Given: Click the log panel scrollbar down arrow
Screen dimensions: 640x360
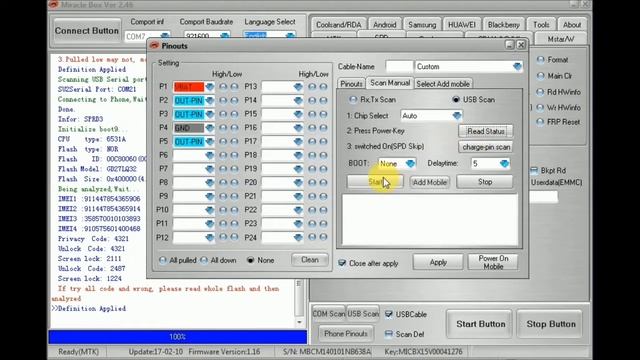Looking at the screenshot, I should pos(299,322).
